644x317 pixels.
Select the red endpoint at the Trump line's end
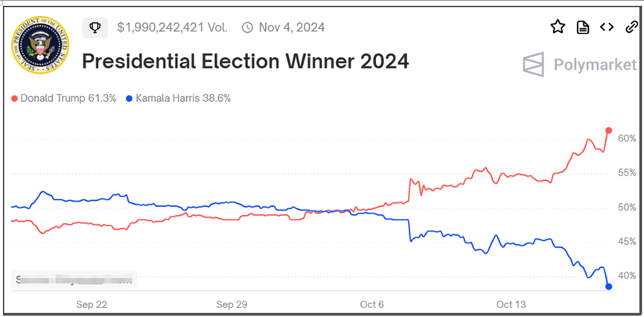coord(609,131)
